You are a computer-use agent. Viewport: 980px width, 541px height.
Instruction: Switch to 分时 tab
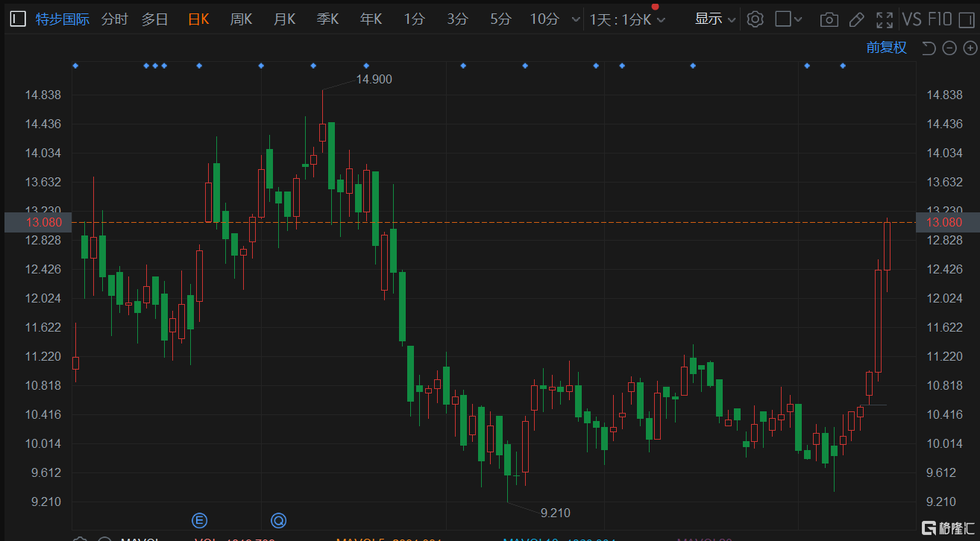click(x=114, y=19)
